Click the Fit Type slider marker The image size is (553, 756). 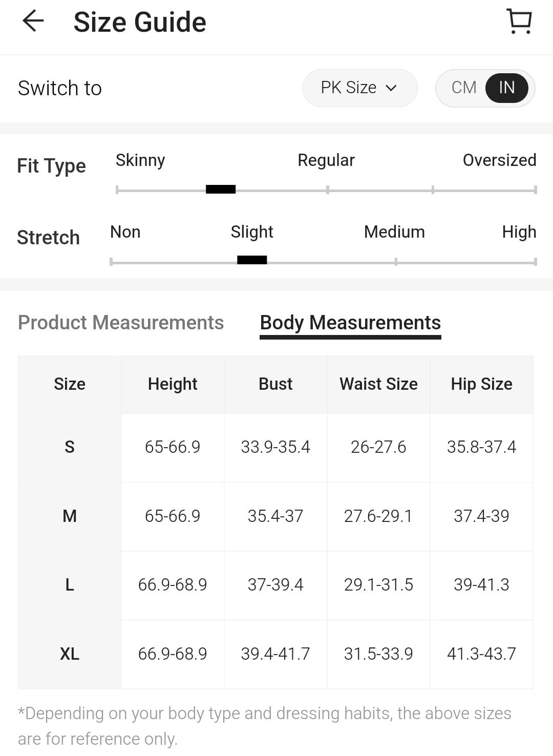(221, 190)
